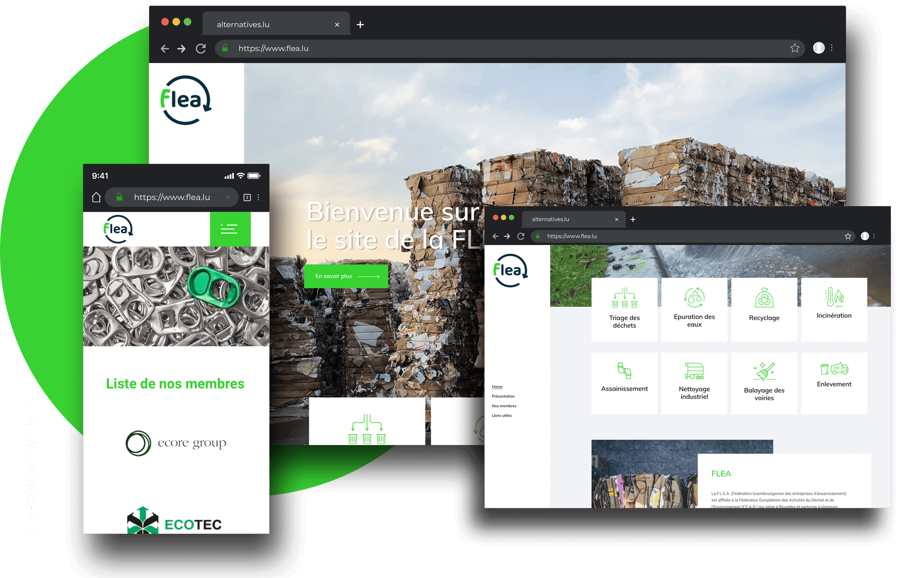
Task: Select alternatives.lu tab in large browser
Action: point(277,24)
